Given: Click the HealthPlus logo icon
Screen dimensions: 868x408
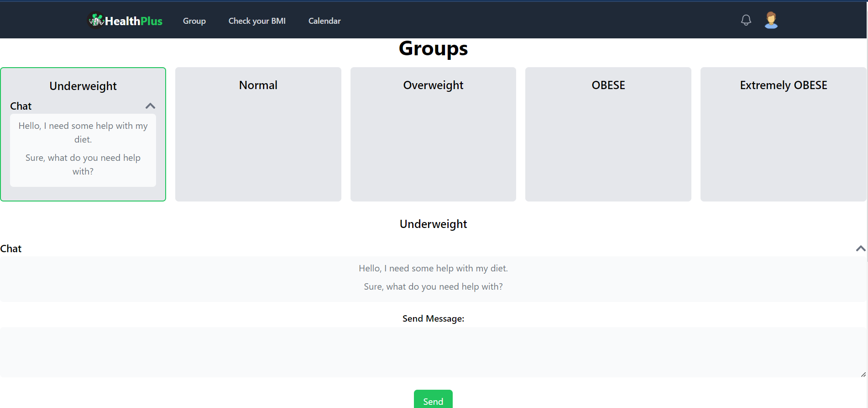Looking at the screenshot, I should [96, 21].
